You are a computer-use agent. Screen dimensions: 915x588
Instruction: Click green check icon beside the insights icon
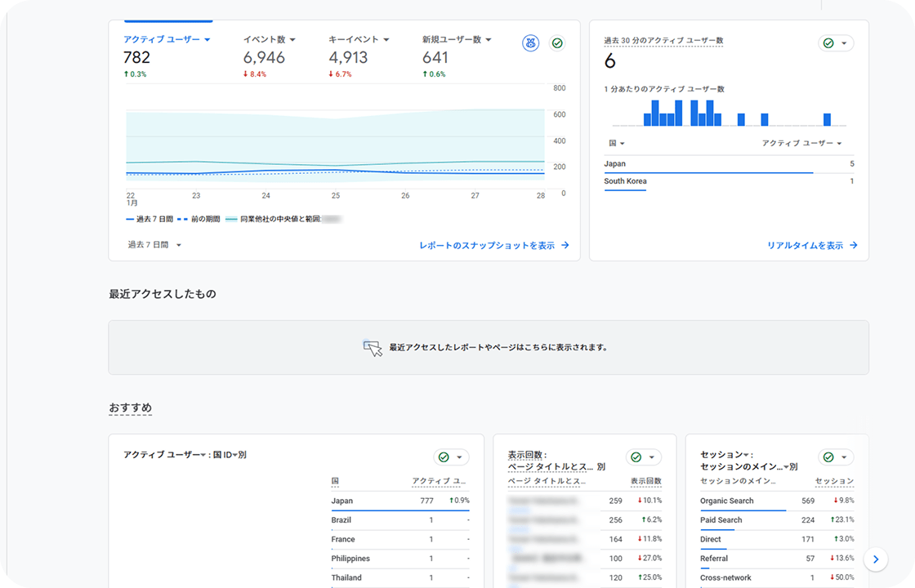click(x=558, y=43)
